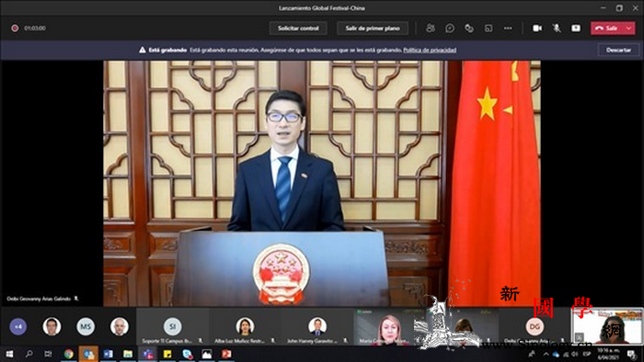Select the DG participant tile
The height and width of the screenshot is (362, 644).
[x=535, y=327]
